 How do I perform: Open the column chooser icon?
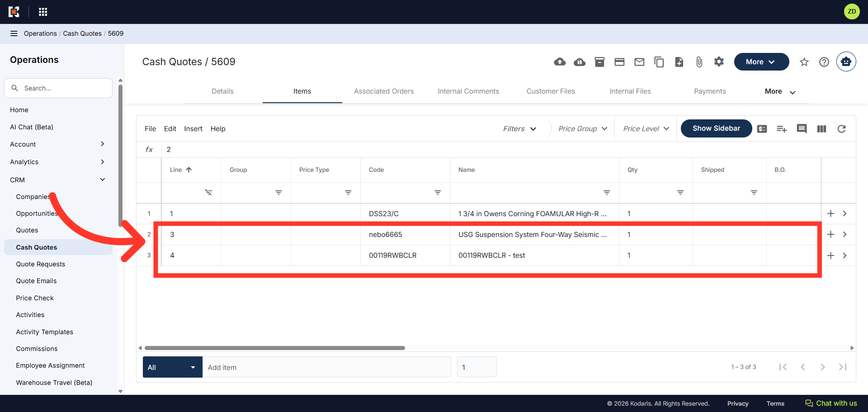point(821,129)
